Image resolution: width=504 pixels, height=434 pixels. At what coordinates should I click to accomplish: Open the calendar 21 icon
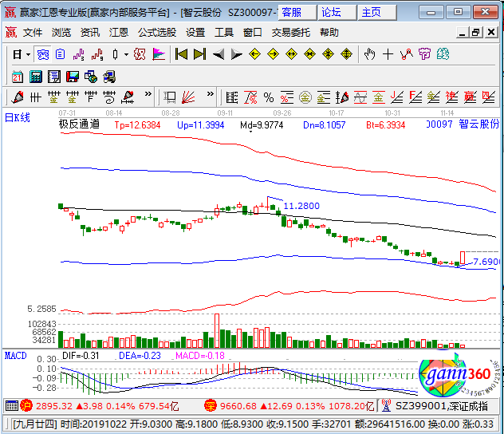(x=18, y=77)
